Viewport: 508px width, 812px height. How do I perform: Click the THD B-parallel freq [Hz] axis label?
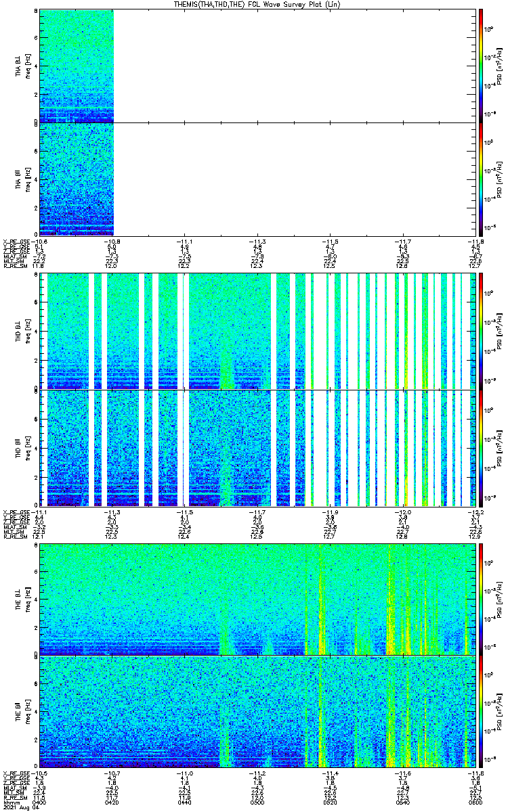[x=28, y=447]
